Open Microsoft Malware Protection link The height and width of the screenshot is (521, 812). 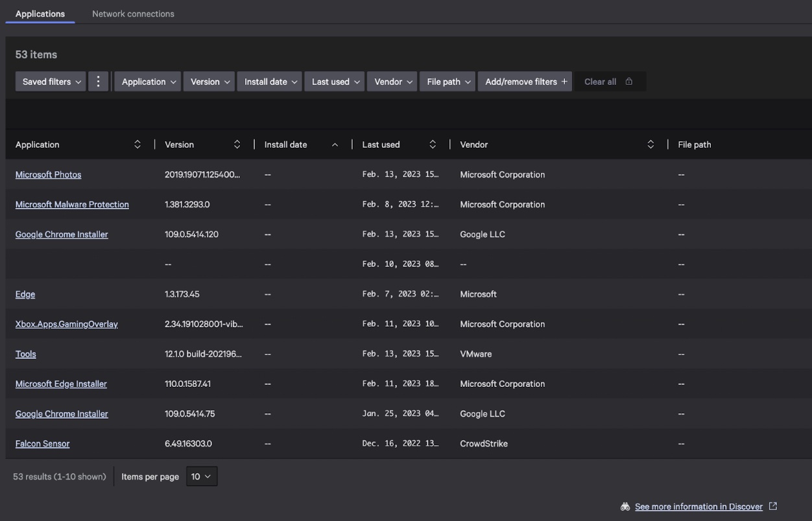click(72, 205)
